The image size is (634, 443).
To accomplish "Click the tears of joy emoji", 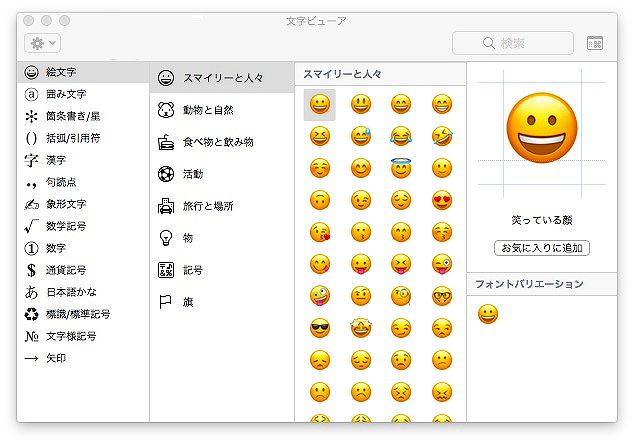I will click(x=401, y=136).
